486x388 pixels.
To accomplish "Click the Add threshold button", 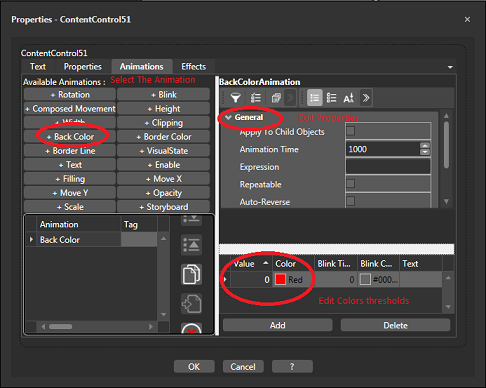I will 277,325.
